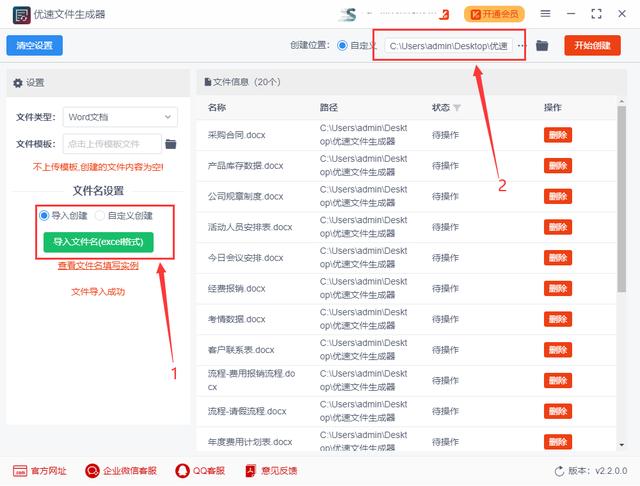Open the 企业微信客服 link
The width and height of the screenshot is (640, 486).
point(121,471)
